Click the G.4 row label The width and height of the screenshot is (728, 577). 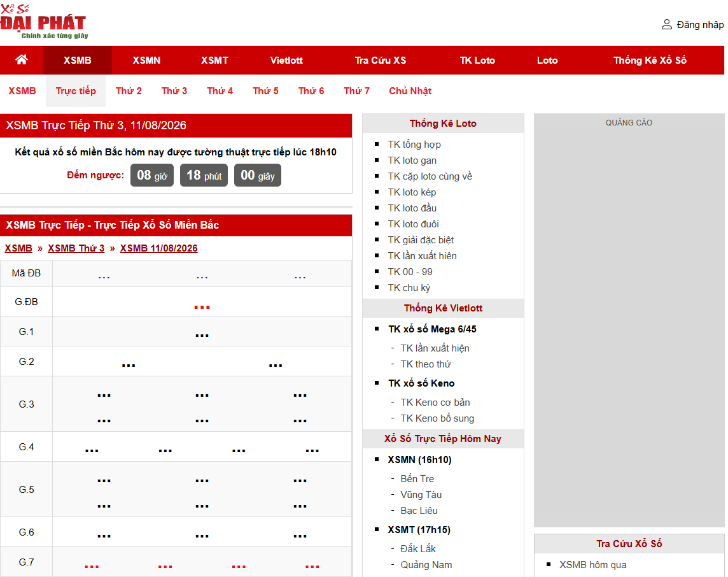tap(26, 447)
